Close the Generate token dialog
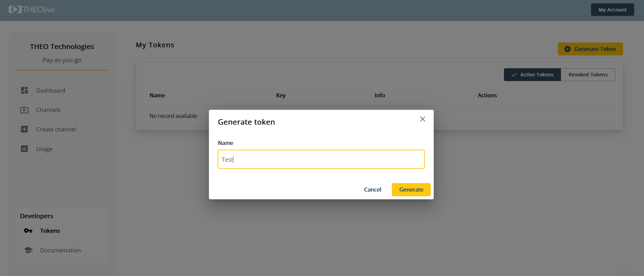The height and width of the screenshot is (276, 644). click(x=422, y=119)
